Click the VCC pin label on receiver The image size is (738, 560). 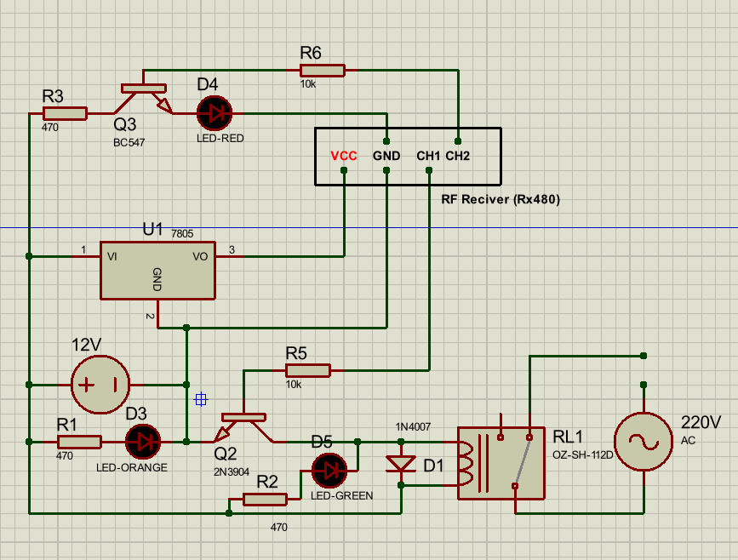pyautogui.click(x=344, y=157)
